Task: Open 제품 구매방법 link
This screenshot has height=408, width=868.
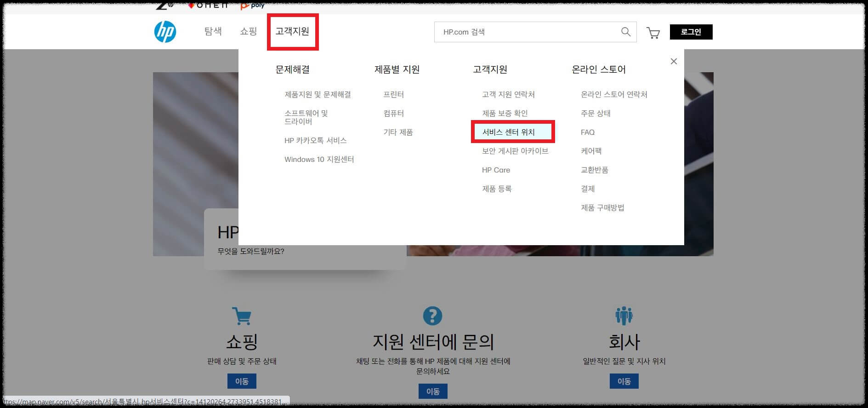Action: pyautogui.click(x=602, y=207)
